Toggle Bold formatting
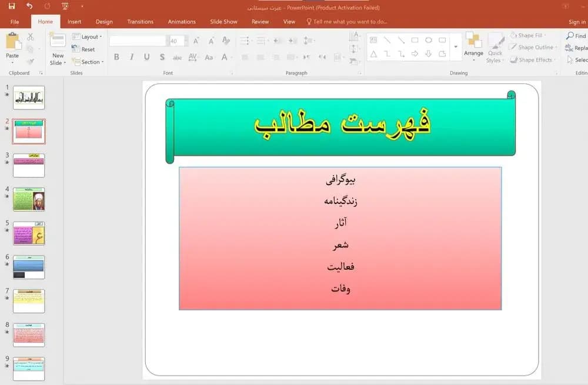This screenshot has width=588, height=385. (x=116, y=57)
